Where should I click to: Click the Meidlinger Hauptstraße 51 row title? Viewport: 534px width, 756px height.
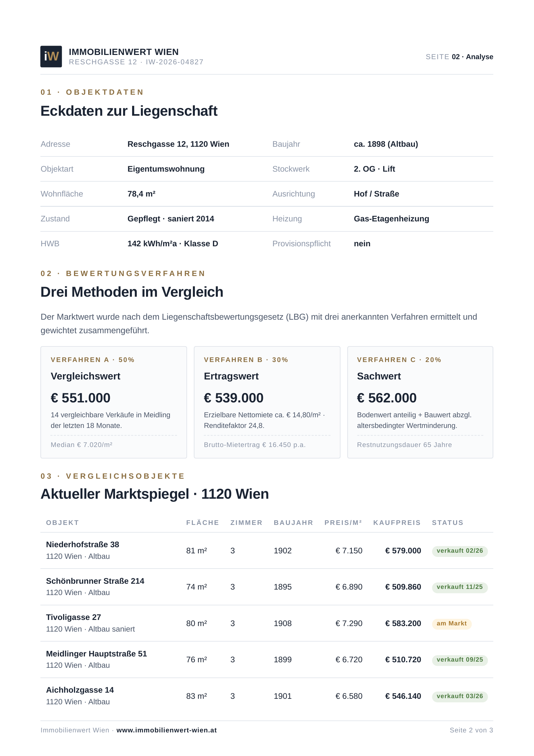click(x=96, y=654)
